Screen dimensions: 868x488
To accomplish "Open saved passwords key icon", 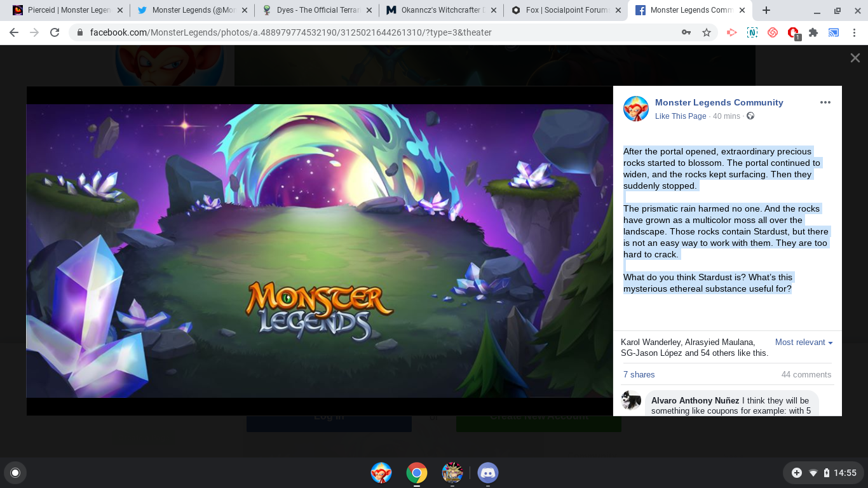I will coord(686,32).
